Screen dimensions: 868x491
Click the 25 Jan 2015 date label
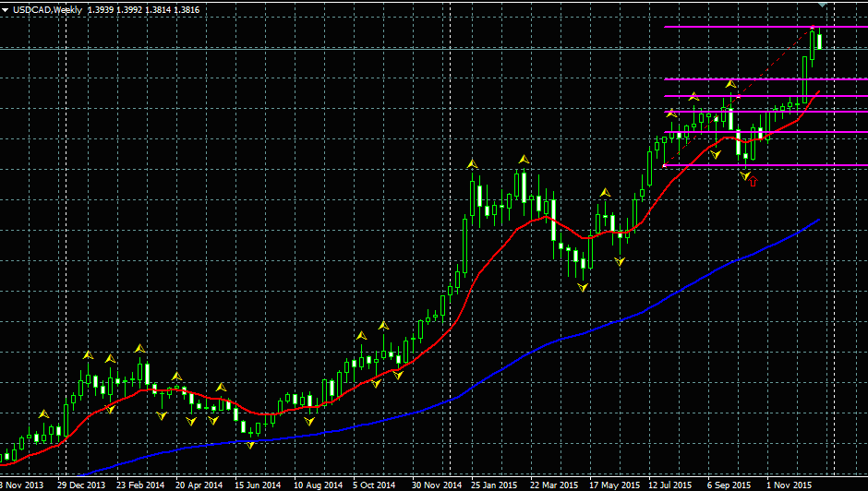click(494, 485)
